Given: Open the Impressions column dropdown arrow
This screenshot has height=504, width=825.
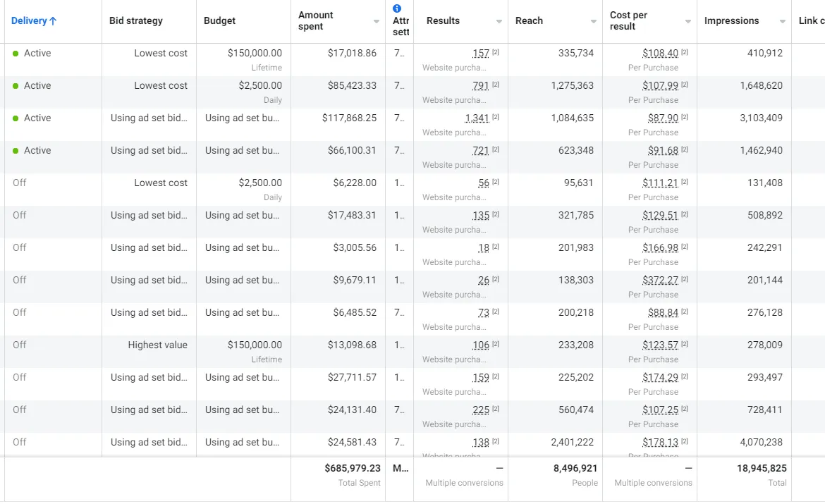Looking at the screenshot, I should click(x=783, y=22).
